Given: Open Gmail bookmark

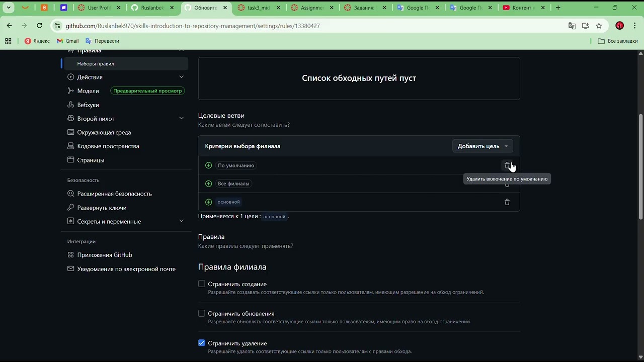Looking at the screenshot, I should [x=67, y=41].
